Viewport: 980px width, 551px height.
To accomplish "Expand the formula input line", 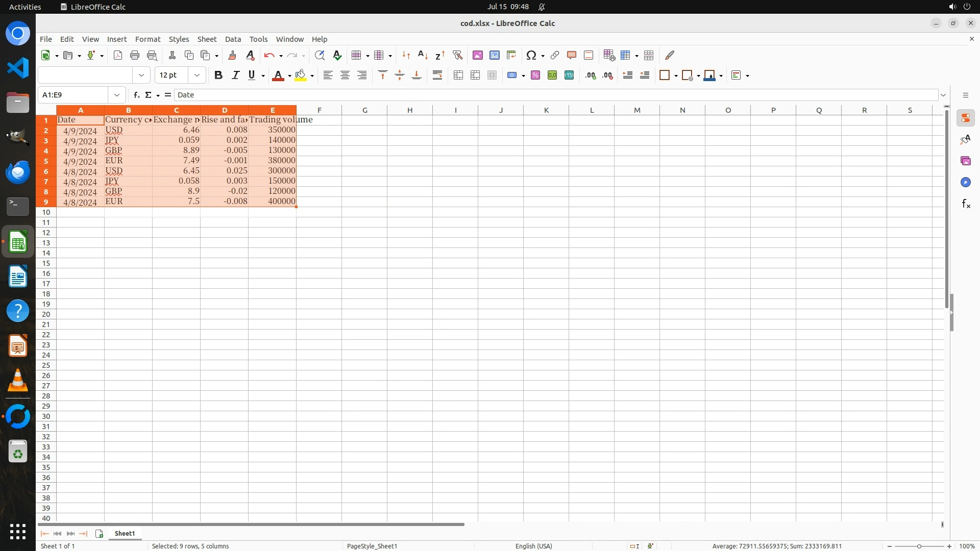I will (x=943, y=95).
